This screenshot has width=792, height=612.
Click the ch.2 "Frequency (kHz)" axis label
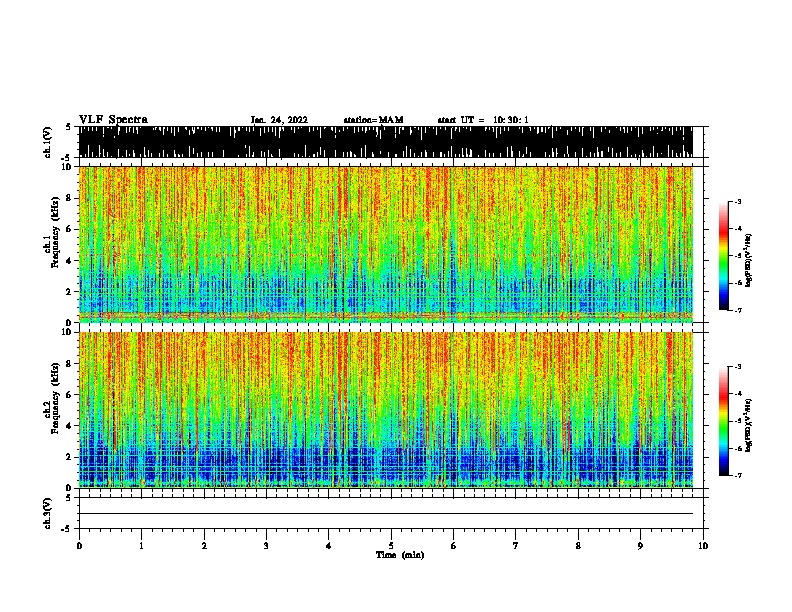[x=56, y=398]
